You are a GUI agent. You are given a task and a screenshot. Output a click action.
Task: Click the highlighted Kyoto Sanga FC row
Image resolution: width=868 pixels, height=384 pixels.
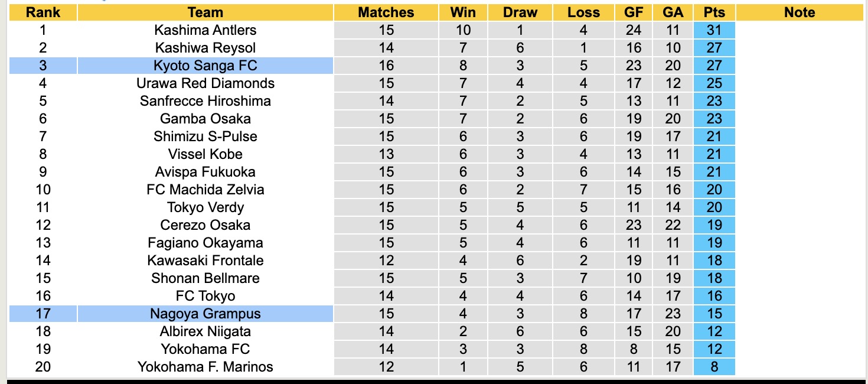pos(205,66)
